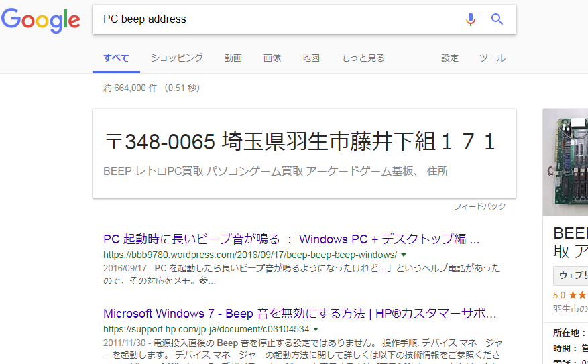
Task: Switch to the 地図 tab
Action: [x=311, y=58]
